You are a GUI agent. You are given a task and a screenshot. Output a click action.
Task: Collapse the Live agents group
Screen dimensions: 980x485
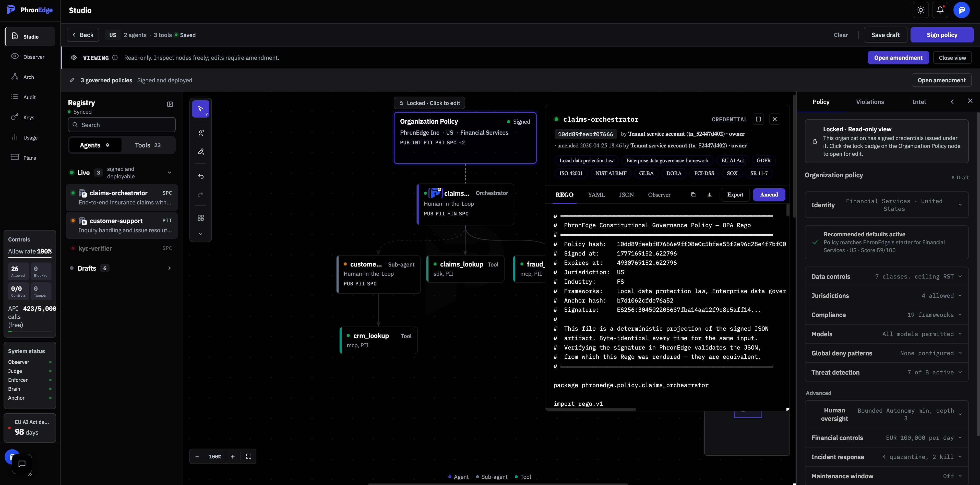click(169, 172)
